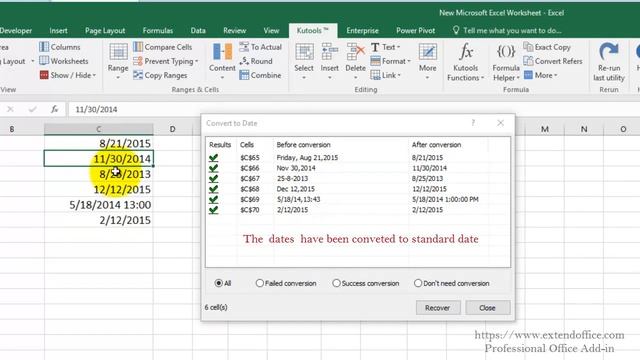Click the Round tool

[256, 61]
